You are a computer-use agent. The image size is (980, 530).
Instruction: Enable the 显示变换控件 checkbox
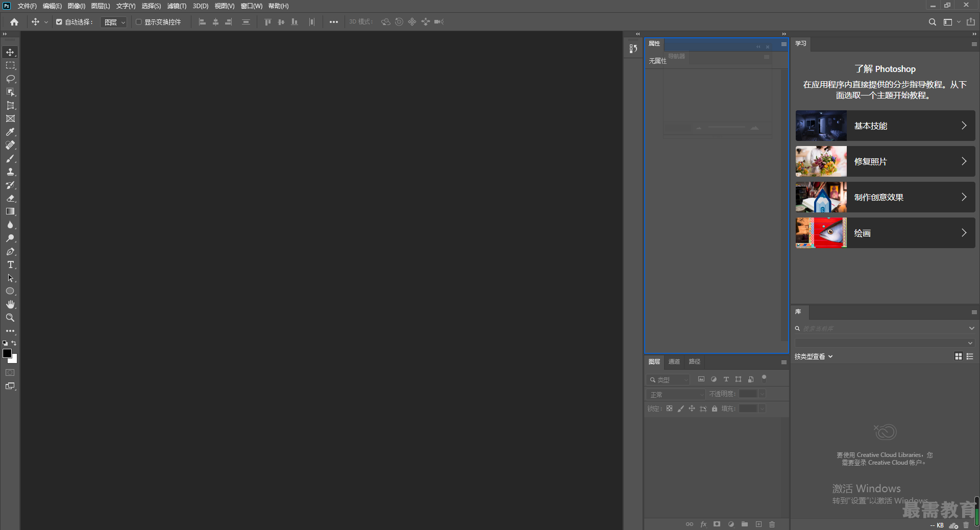(138, 22)
